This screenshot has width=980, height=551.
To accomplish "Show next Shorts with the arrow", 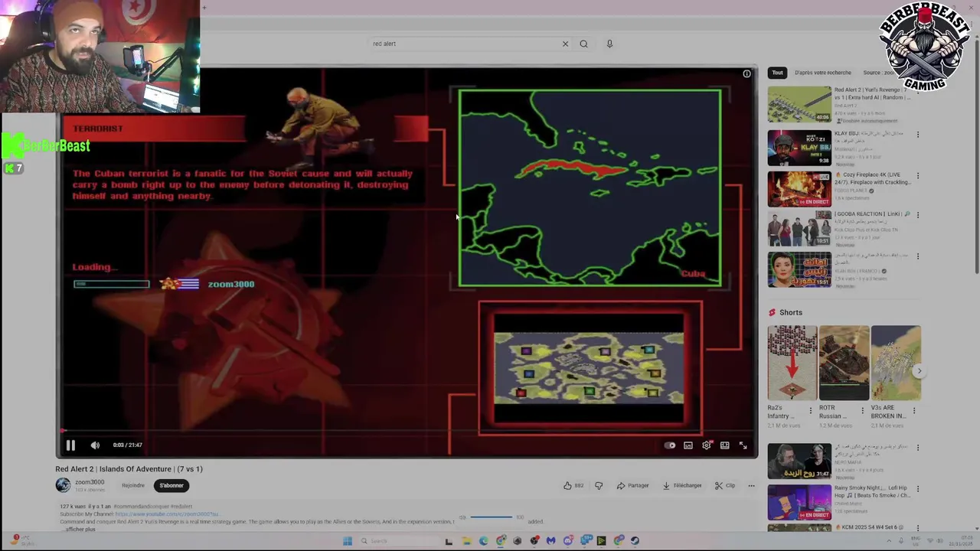I will 920,371.
